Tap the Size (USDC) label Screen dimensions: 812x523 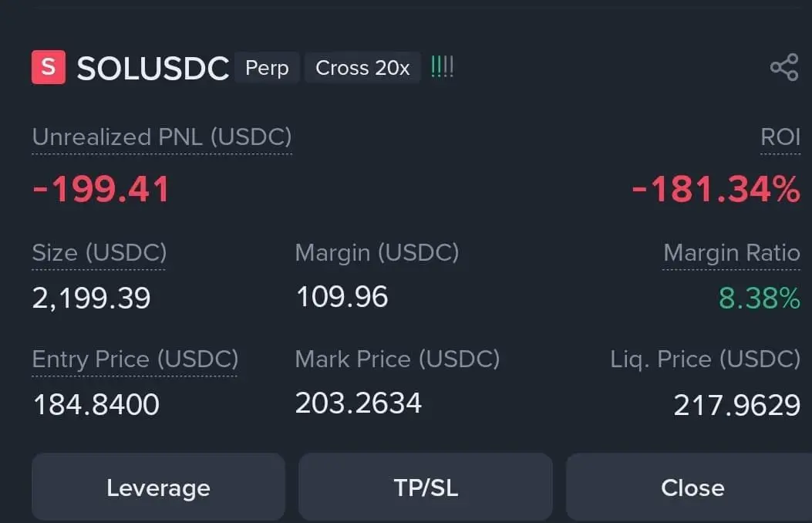click(x=99, y=253)
